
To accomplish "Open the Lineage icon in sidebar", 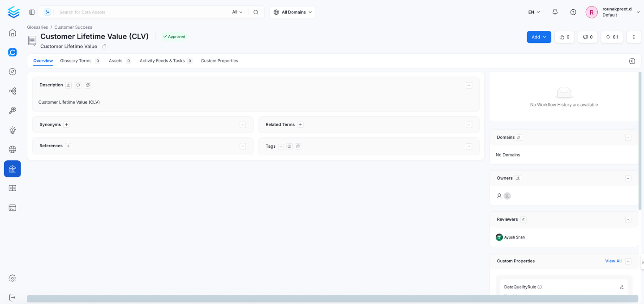I will [13, 91].
